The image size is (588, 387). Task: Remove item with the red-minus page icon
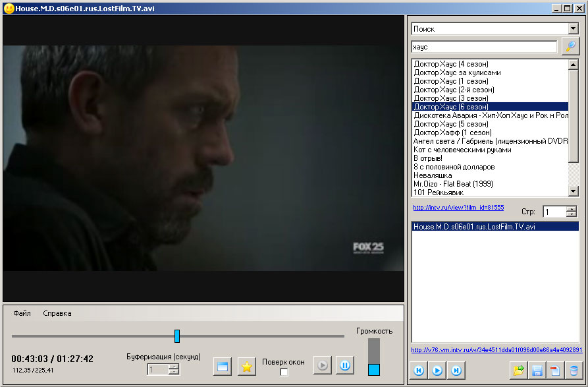click(555, 371)
